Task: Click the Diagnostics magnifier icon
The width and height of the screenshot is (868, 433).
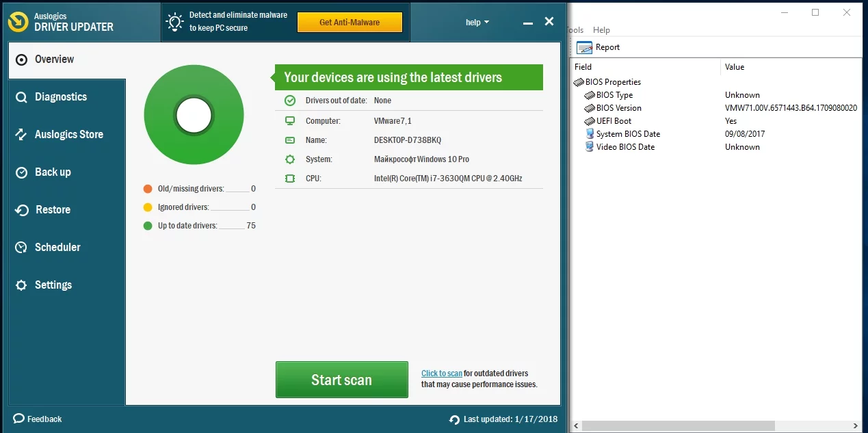Action: (x=21, y=97)
